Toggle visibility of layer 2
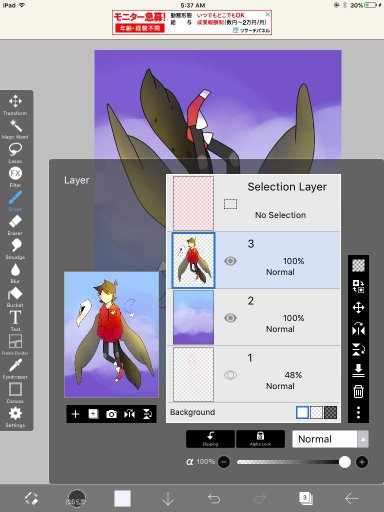This screenshot has width=384, height=512. click(230, 318)
